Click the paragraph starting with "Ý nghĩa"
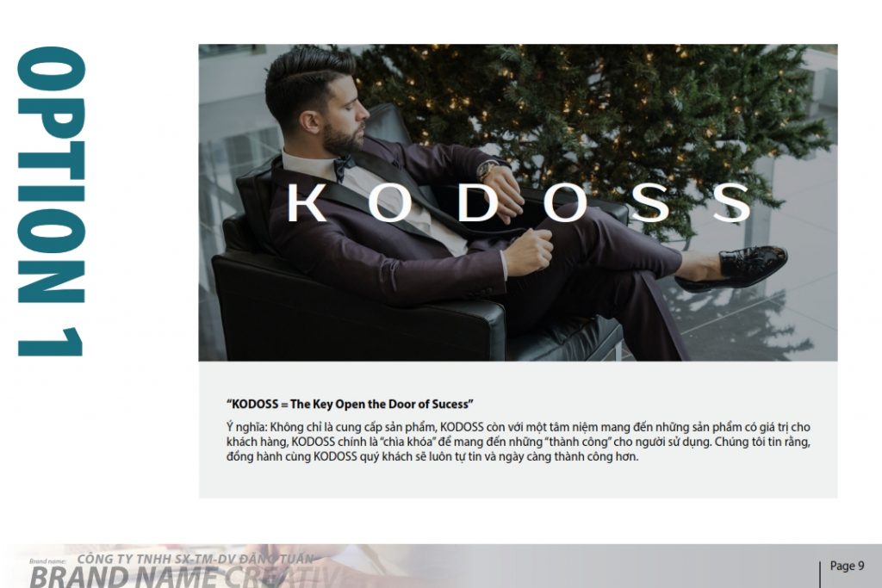Screen dimensions: 882x588 518,442
